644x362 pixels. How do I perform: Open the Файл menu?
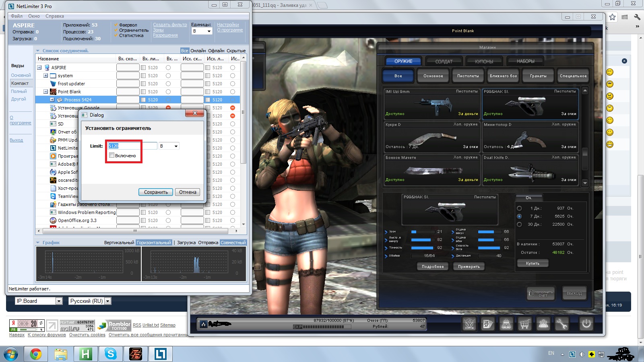coord(17,16)
